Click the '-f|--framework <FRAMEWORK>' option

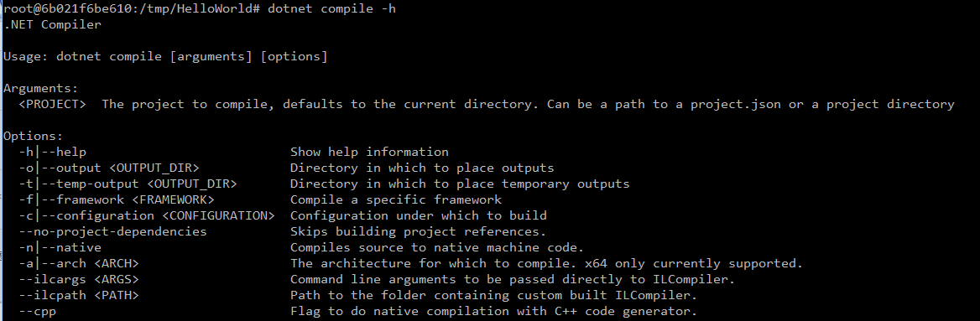coord(117,199)
